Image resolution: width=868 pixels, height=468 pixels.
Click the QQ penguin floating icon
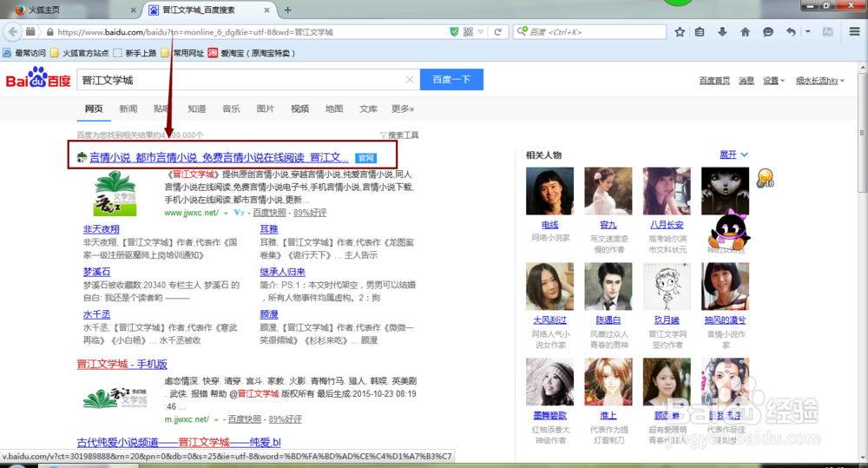(x=729, y=232)
